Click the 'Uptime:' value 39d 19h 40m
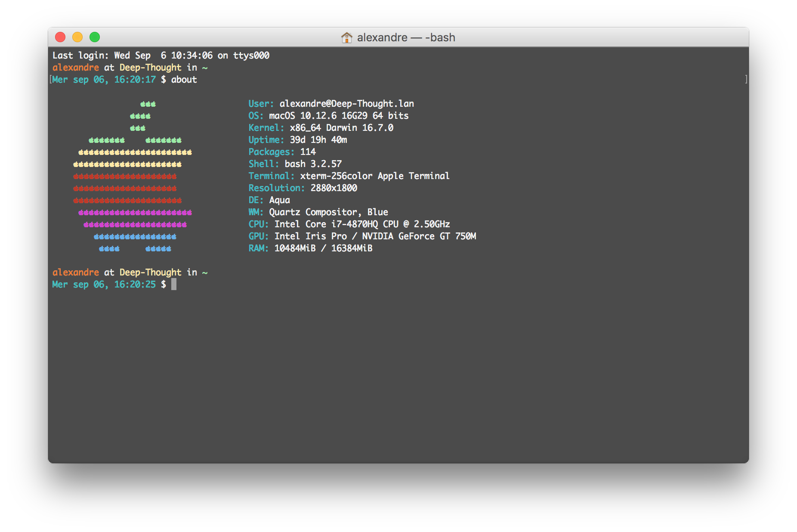Screen dimensions: 797x532 (318, 140)
